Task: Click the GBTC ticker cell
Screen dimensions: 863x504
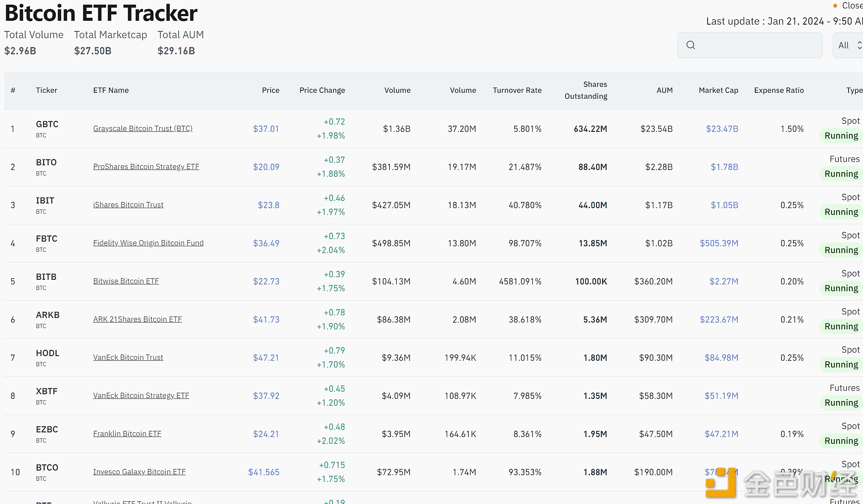Action: (x=47, y=128)
